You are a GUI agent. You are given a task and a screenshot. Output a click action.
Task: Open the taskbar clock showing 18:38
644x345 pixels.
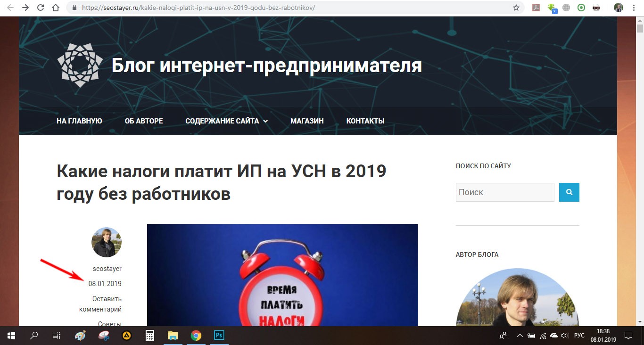click(603, 336)
